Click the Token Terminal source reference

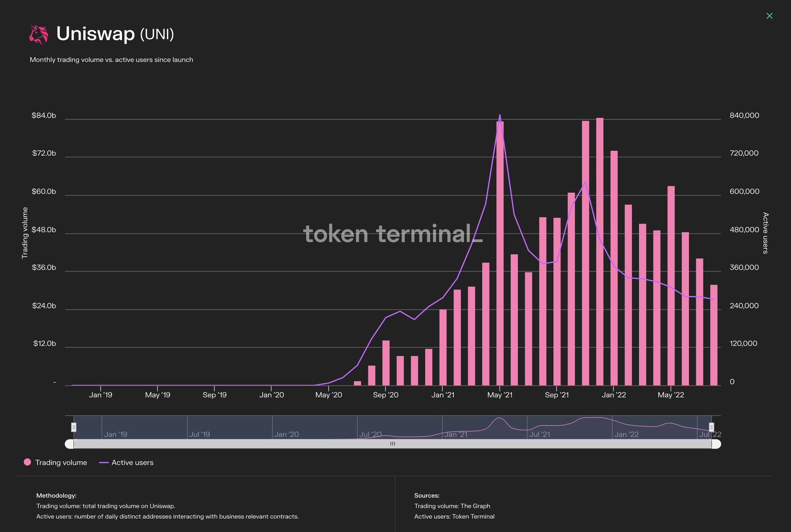tap(474, 516)
